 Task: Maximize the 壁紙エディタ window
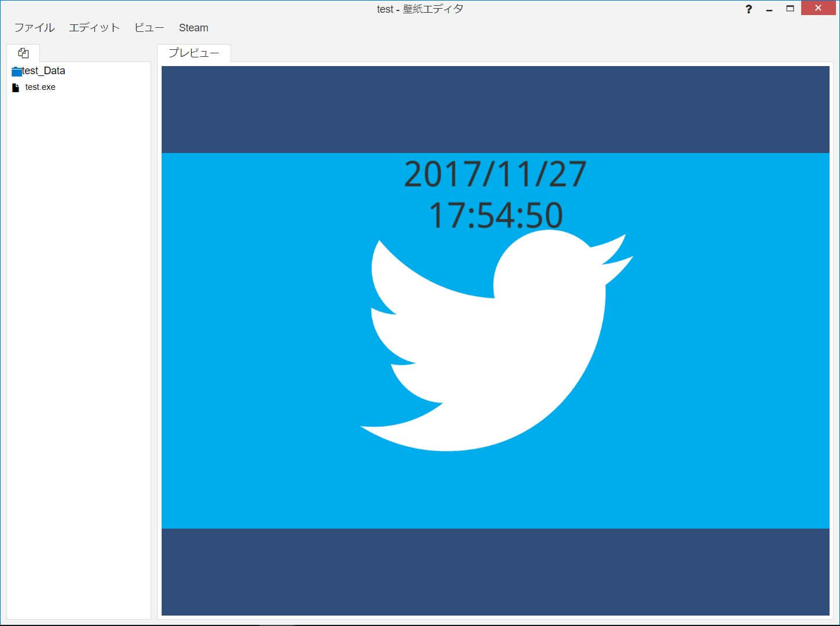(x=790, y=9)
